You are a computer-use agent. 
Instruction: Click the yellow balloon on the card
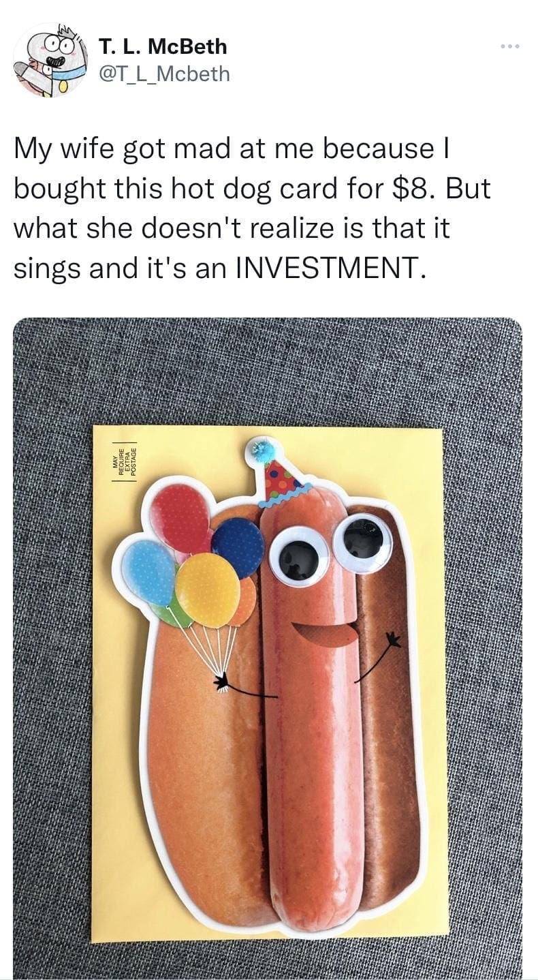pos(207,589)
